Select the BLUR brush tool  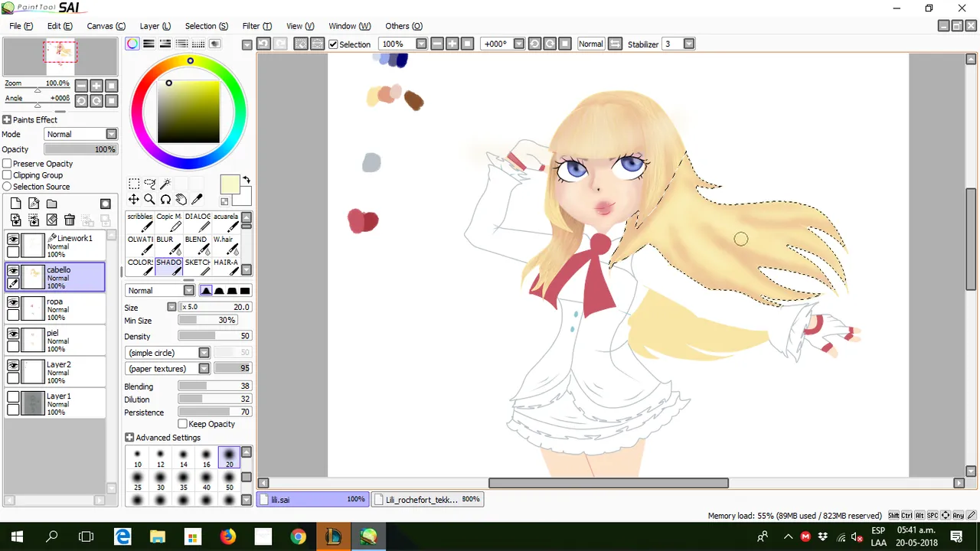tap(167, 244)
